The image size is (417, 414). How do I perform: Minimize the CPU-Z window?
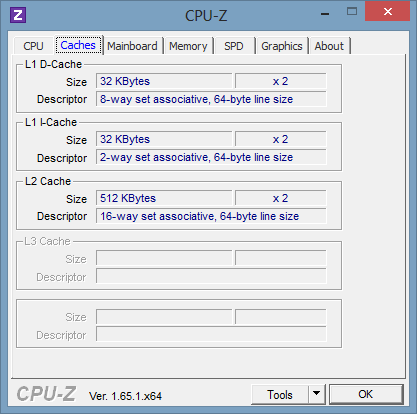(325, 14)
